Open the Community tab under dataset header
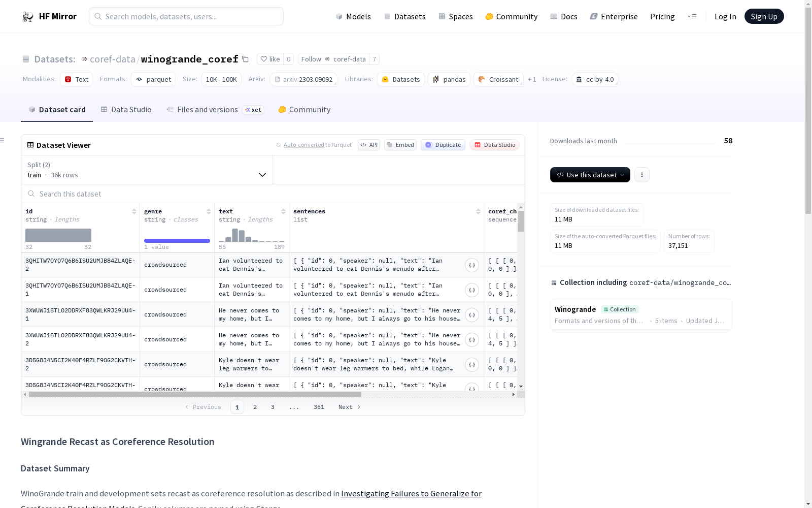Screen dimensions: 812x508 click(304, 110)
